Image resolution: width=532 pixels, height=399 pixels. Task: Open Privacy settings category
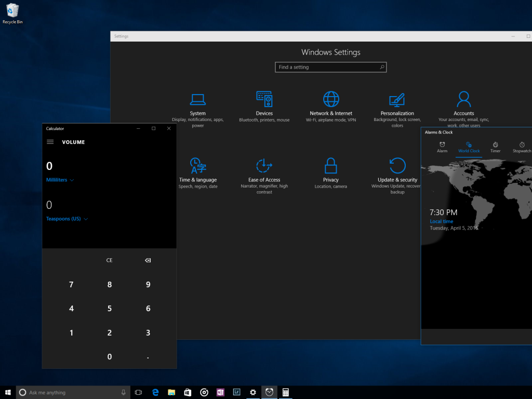330,174
